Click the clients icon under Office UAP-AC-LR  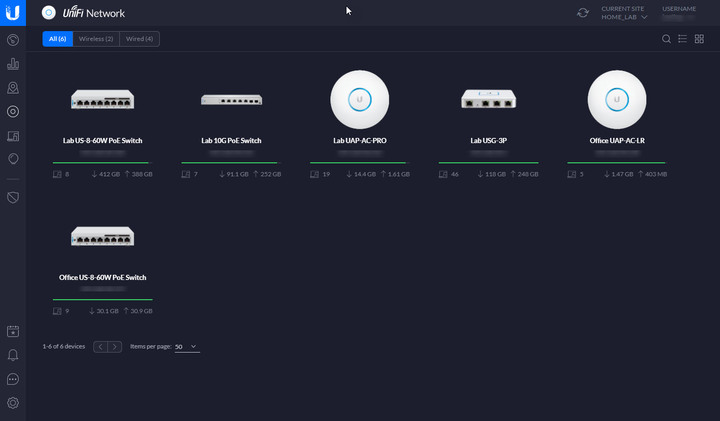click(571, 174)
